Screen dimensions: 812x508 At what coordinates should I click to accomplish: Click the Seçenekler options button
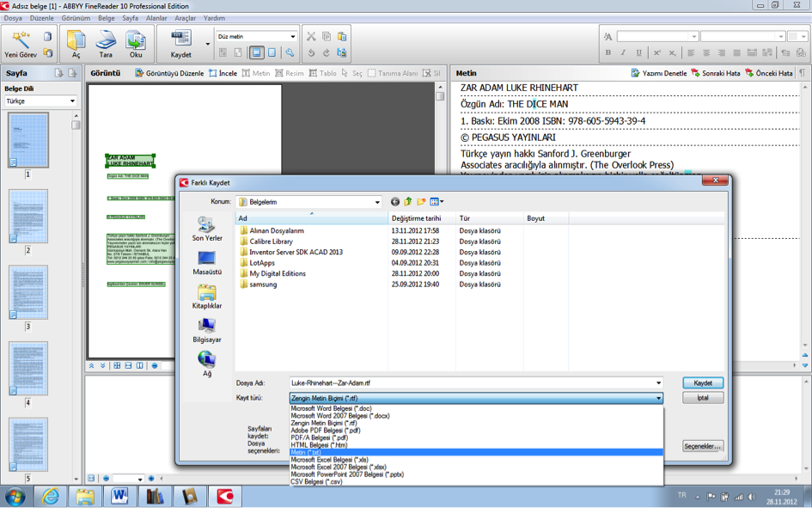click(x=702, y=446)
